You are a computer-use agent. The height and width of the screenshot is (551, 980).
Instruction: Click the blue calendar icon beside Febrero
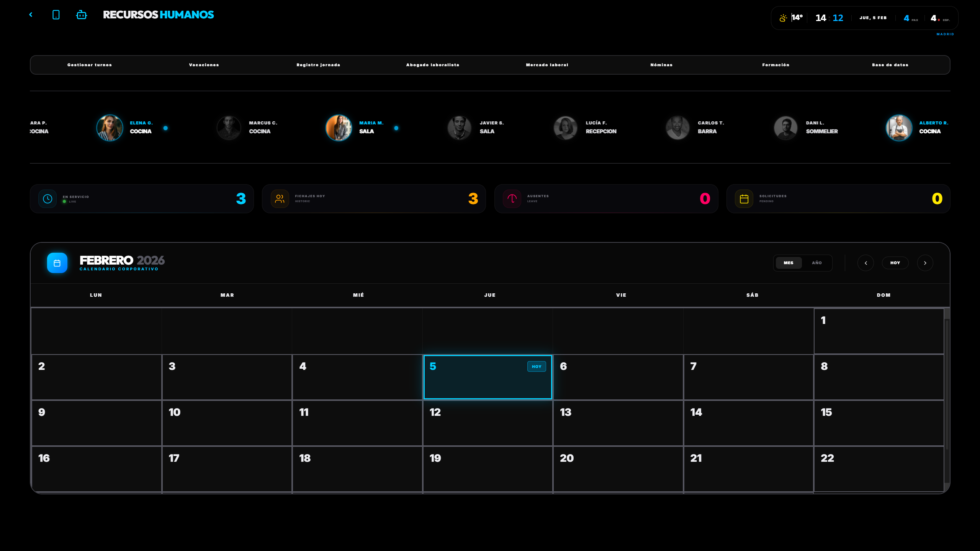pos(57,263)
